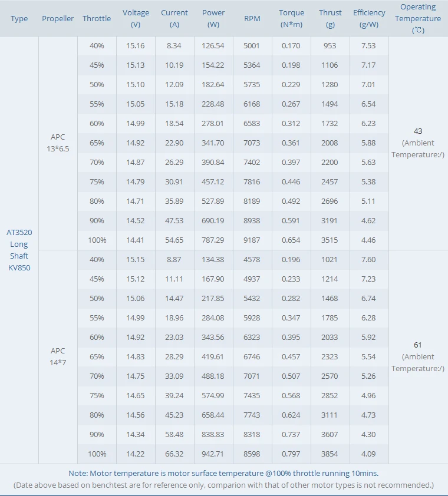Viewport: 448px width, 496px height.
Task: Select the Operating Temperature column header
Action: 418,19
